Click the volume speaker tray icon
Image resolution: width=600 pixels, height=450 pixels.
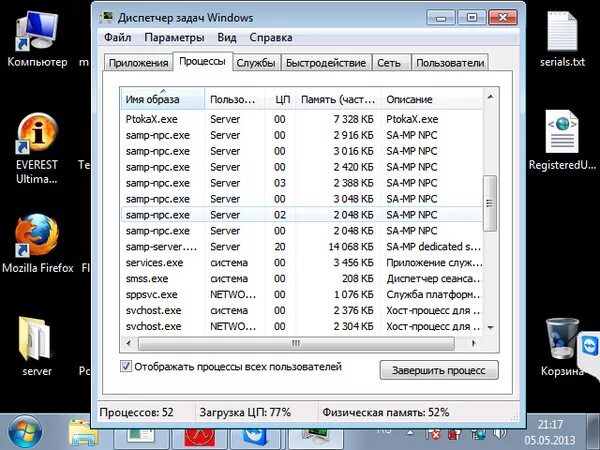coord(499,434)
